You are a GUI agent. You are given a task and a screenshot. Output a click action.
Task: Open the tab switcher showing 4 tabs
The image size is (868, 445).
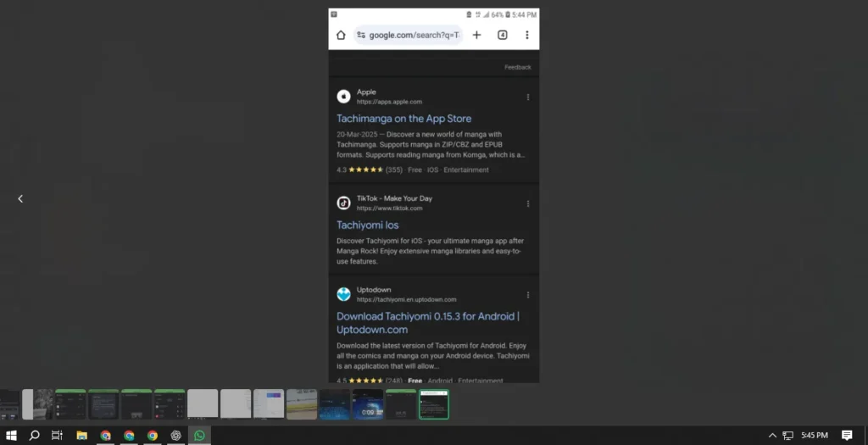click(503, 36)
